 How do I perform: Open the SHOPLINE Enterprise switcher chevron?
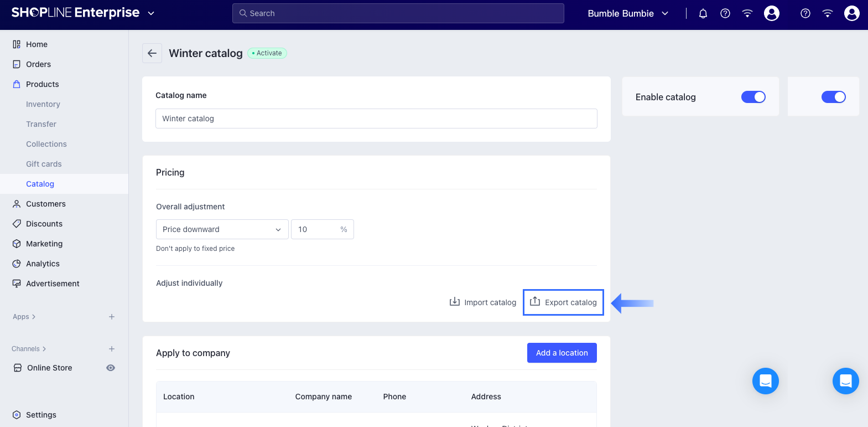pyautogui.click(x=151, y=13)
